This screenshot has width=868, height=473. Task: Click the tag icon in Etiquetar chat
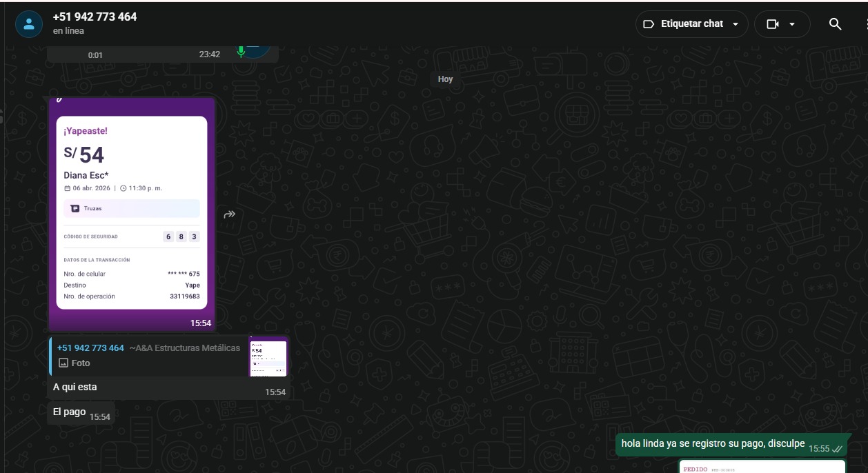(x=648, y=24)
